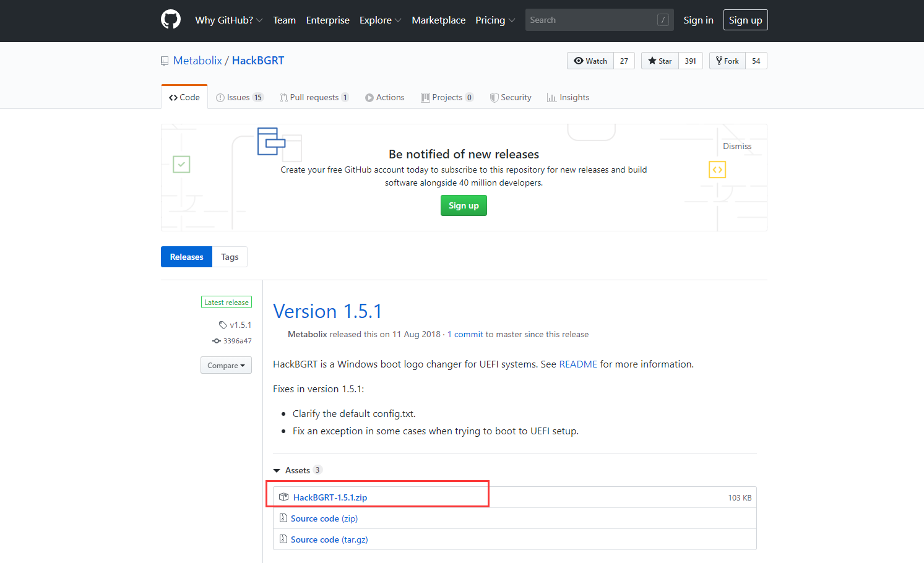Screen dimensions: 924x563
Task: Click the Star button
Action: [x=660, y=61]
